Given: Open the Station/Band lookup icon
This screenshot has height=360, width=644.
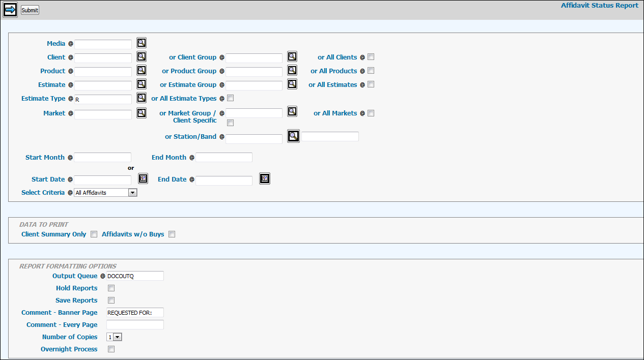Looking at the screenshot, I should 293,136.
